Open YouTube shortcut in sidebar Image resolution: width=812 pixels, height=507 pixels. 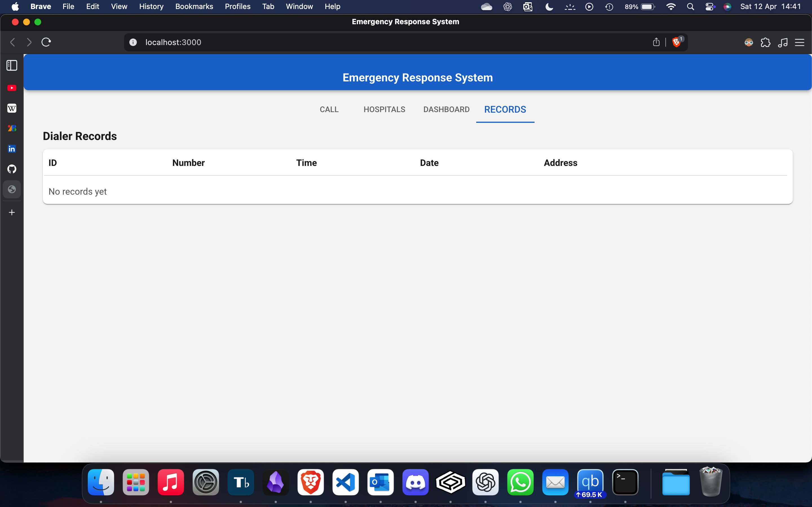(12, 88)
